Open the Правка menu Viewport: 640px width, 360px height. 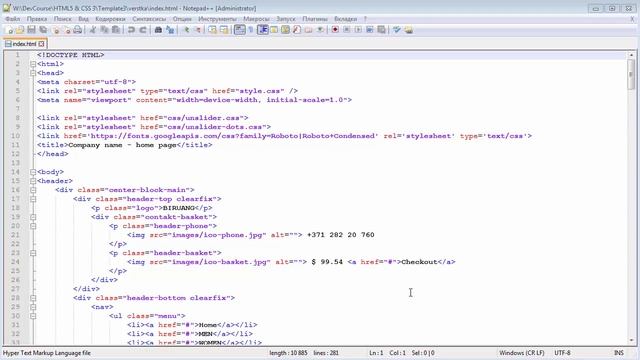point(37,19)
